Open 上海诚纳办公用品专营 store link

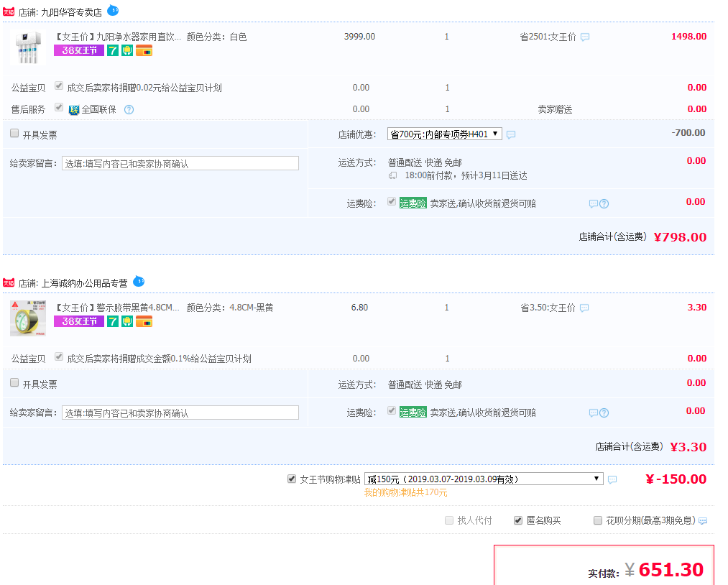[85, 283]
